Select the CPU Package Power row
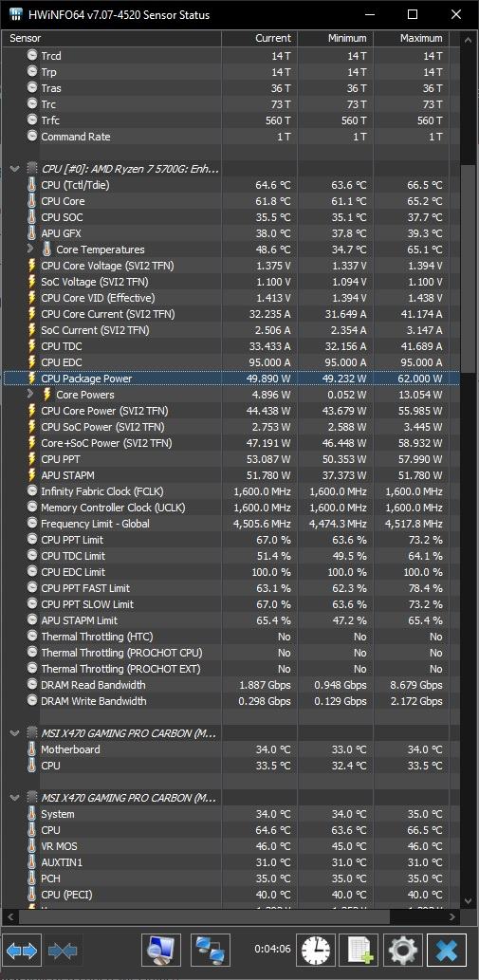 (231, 379)
